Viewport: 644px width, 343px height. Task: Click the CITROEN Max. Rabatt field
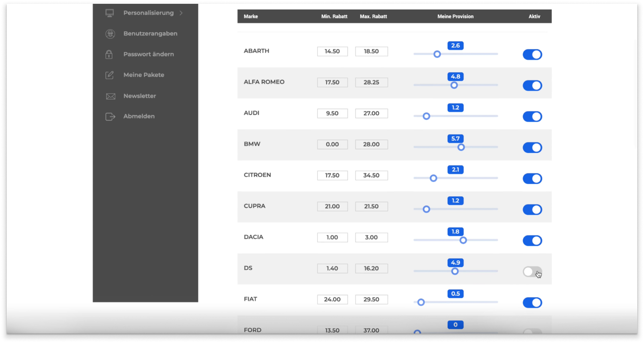point(371,175)
